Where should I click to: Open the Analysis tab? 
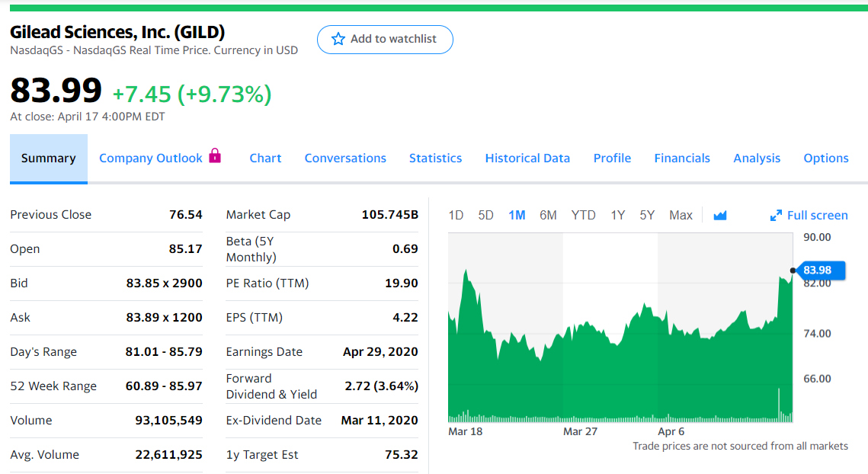tap(757, 159)
